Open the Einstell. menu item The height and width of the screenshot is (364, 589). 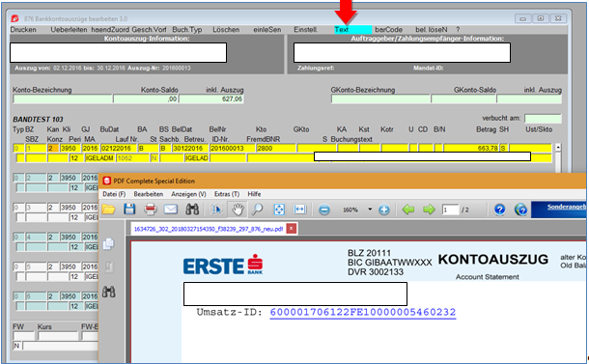click(x=306, y=29)
